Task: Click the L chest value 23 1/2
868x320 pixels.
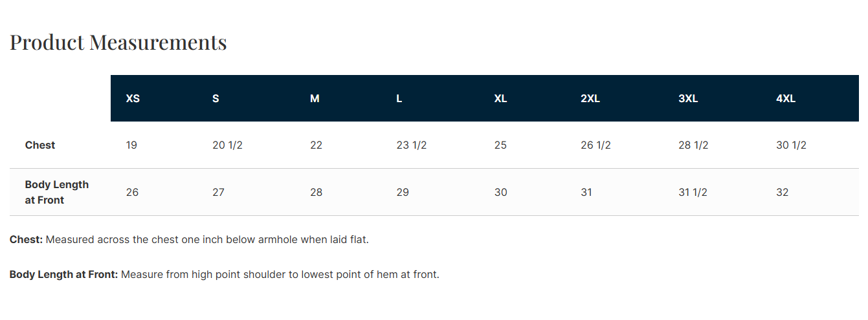Action: [x=412, y=145]
